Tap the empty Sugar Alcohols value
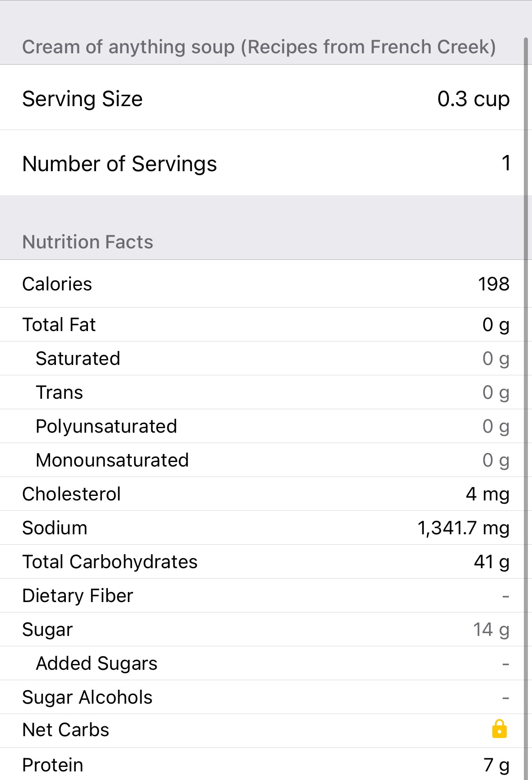The width and height of the screenshot is (532, 780). 505,698
